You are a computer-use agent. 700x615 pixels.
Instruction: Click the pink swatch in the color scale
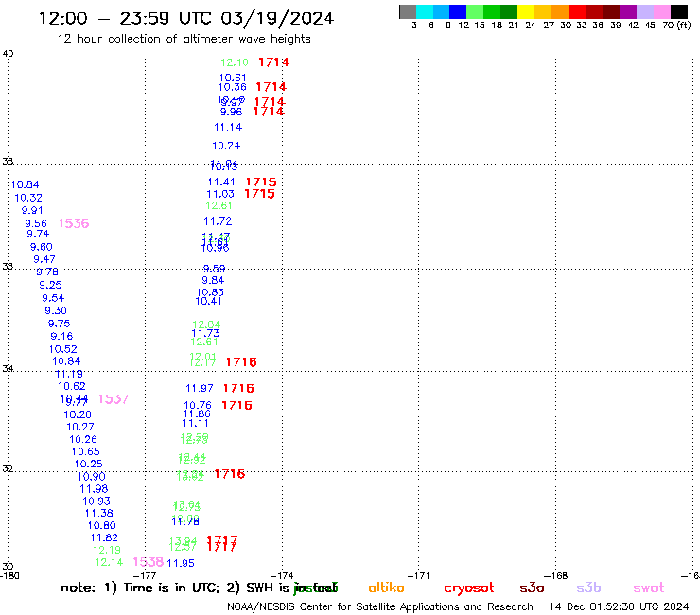tap(661, 11)
